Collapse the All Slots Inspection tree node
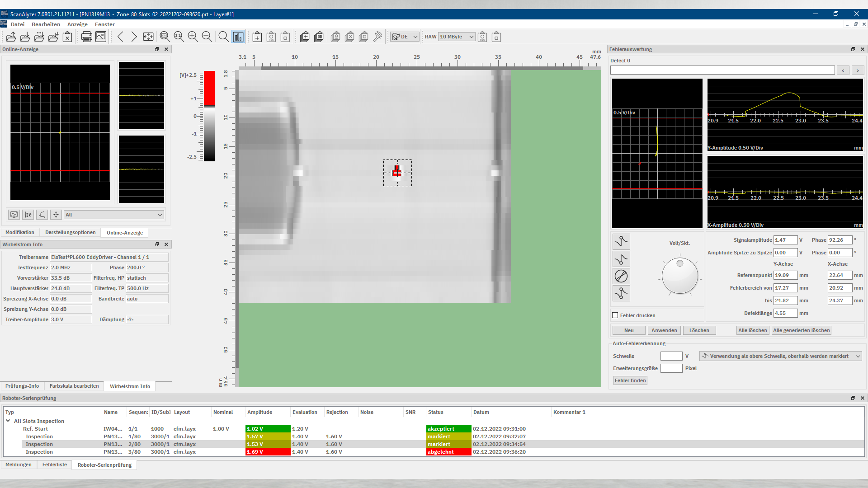The width and height of the screenshot is (868, 488). pyautogui.click(x=8, y=421)
